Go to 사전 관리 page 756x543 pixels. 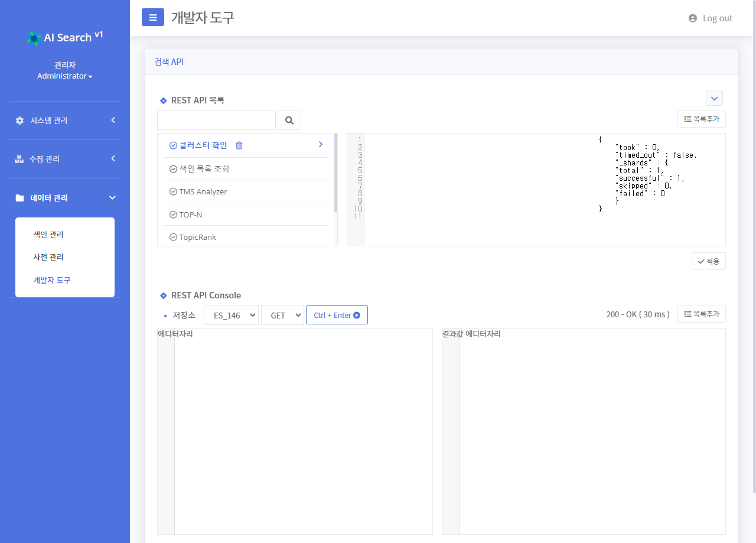tap(48, 257)
